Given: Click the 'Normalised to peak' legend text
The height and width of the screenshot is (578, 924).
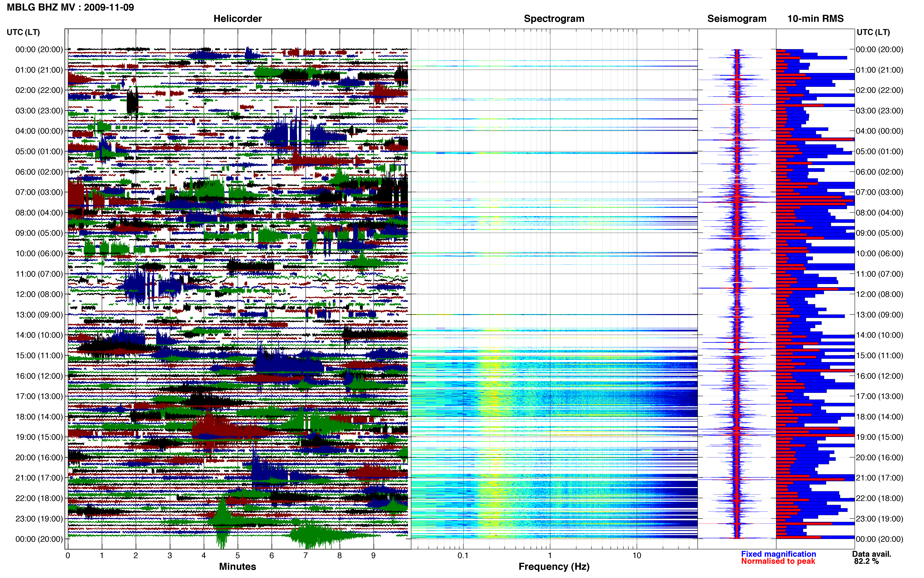Looking at the screenshot, I should 778,561.
